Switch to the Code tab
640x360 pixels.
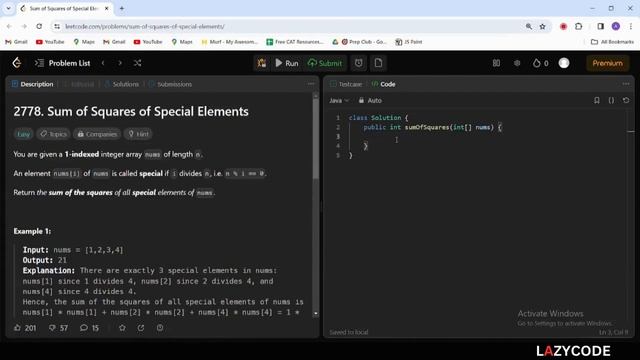point(383,84)
